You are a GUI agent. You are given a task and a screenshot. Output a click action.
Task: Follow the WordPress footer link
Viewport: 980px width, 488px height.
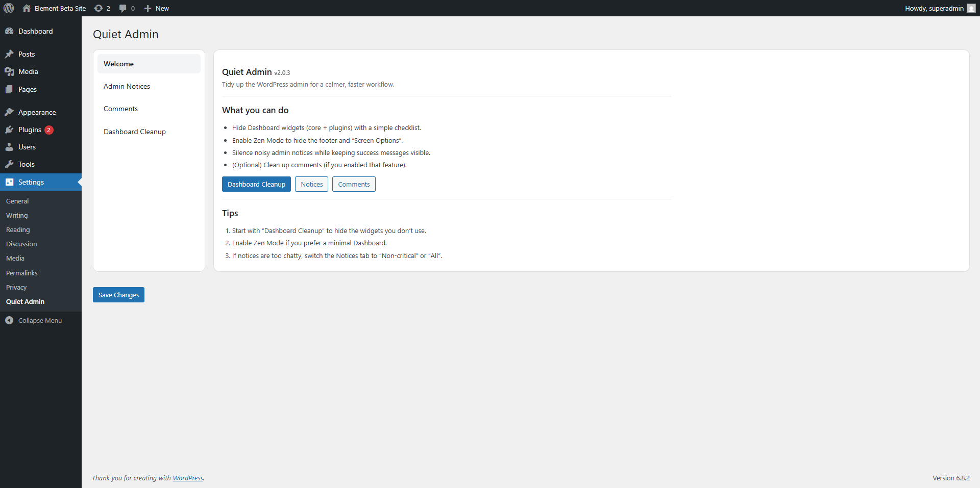point(188,478)
